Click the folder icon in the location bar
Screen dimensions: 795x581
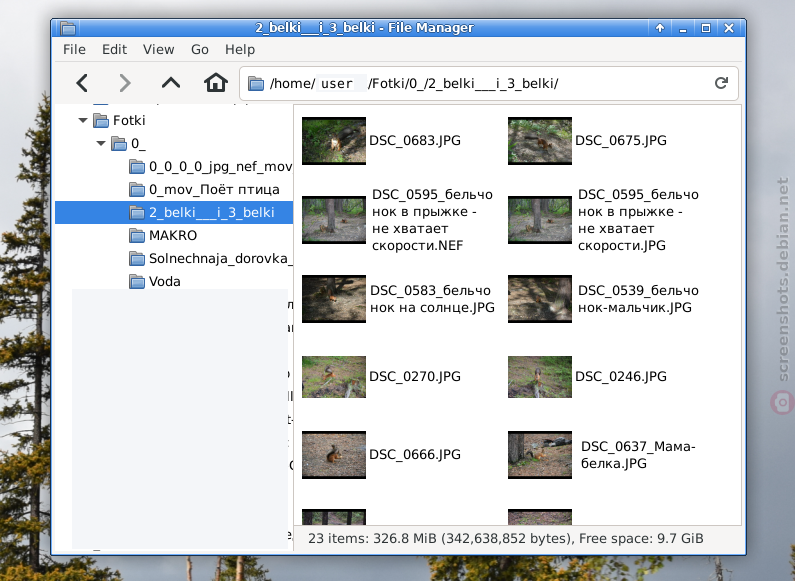pyautogui.click(x=256, y=84)
